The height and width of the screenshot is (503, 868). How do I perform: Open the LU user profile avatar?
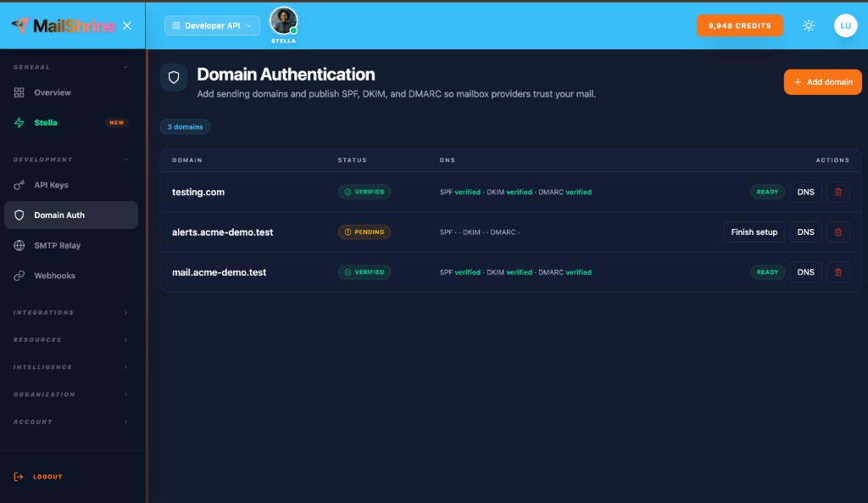[845, 25]
